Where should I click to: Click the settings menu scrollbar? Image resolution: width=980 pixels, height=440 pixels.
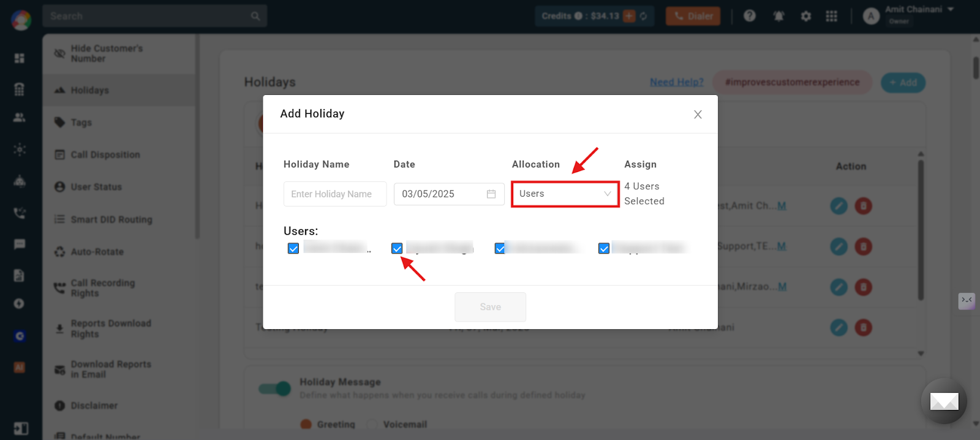(x=197, y=136)
